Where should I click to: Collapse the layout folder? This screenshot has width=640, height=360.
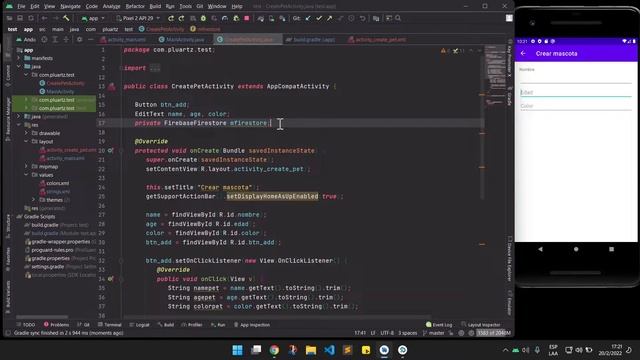27,141
